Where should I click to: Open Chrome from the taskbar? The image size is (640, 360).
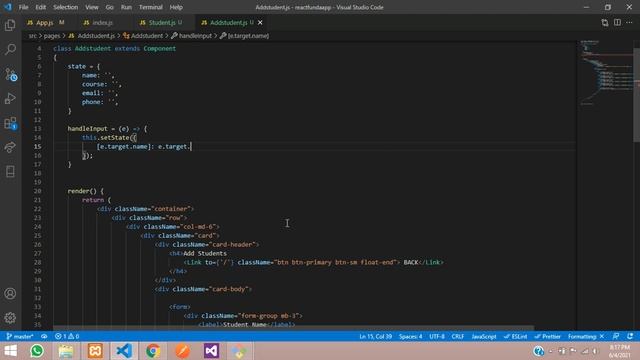pyautogui.click(x=153, y=351)
